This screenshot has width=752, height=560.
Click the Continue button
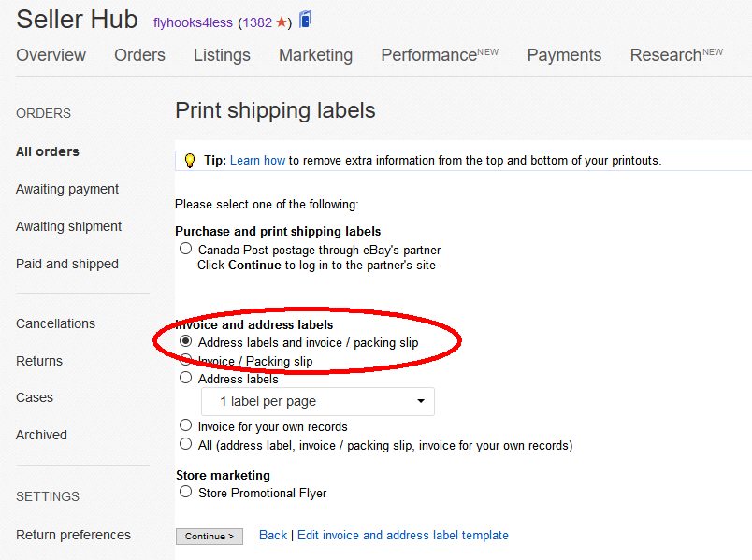click(x=208, y=536)
